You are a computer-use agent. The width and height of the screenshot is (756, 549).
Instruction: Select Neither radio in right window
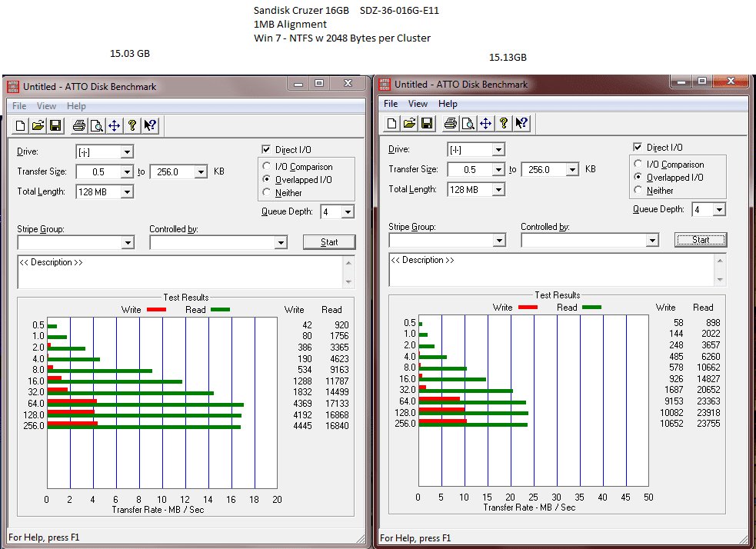point(638,190)
